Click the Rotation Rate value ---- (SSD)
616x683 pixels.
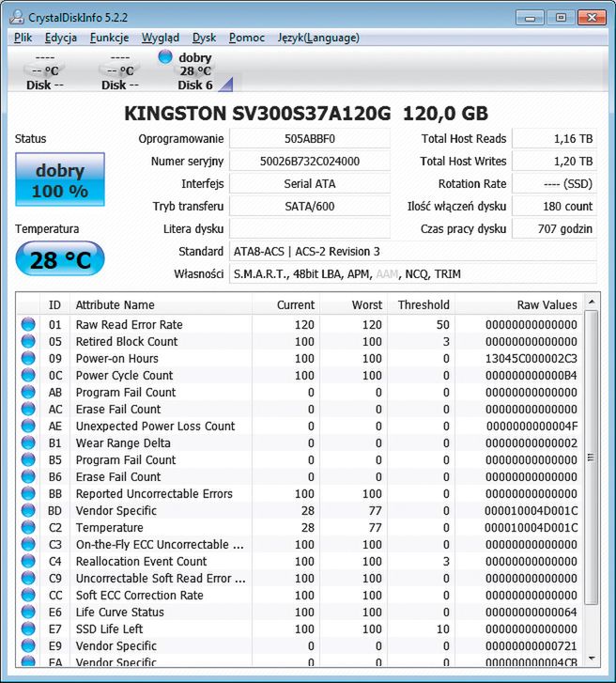point(554,184)
